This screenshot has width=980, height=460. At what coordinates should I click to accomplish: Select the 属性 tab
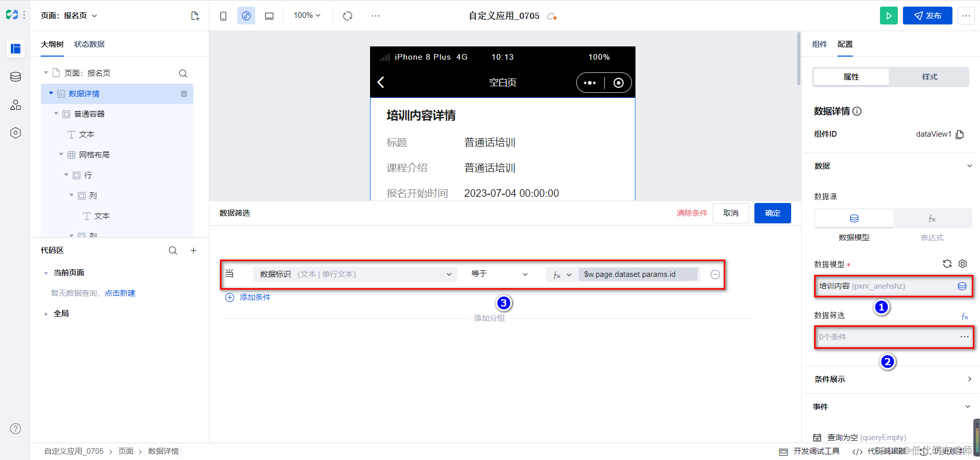(851, 77)
